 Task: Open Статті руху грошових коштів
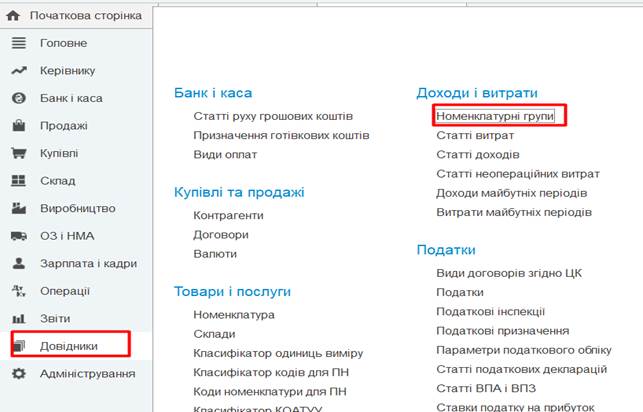point(272,116)
